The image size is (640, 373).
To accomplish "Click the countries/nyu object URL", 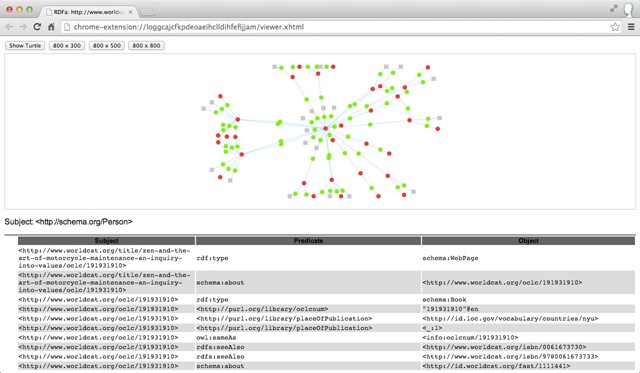I will click(x=510, y=318).
